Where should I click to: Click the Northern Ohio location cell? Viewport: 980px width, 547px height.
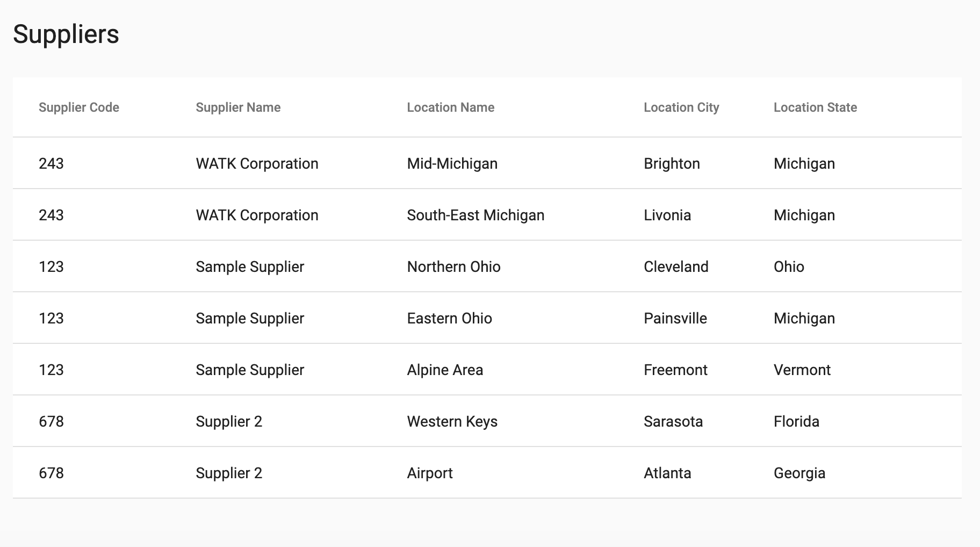[x=454, y=267]
